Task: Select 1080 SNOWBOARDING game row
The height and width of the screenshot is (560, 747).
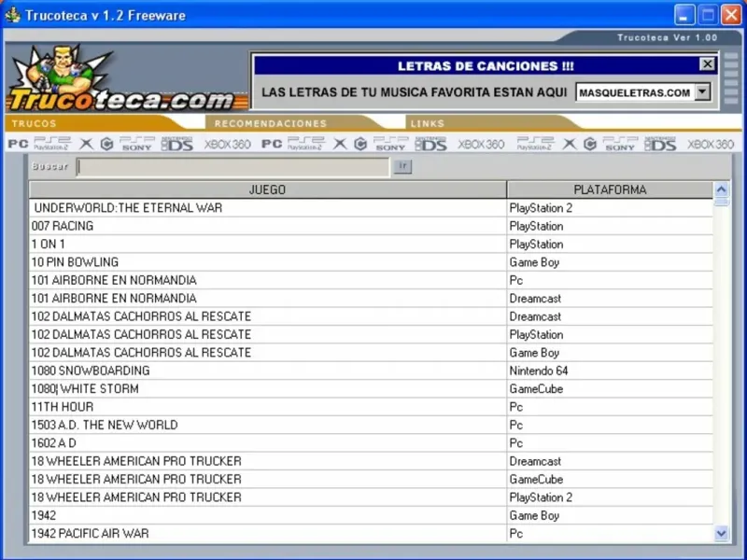Action: coord(371,371)
